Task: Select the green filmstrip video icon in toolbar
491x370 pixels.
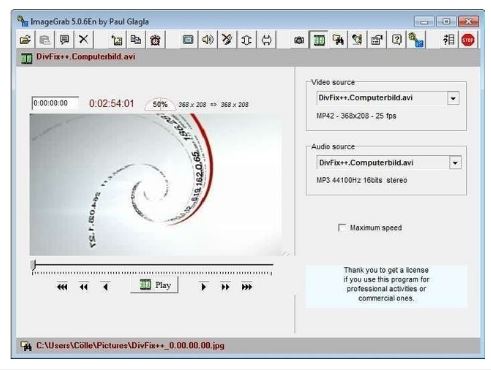Action: pyautogui.click(x=319, y=40)
